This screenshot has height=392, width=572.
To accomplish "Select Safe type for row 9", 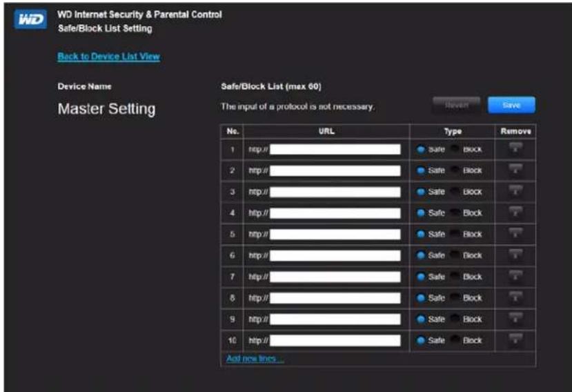I will click(x=421, y=319).
